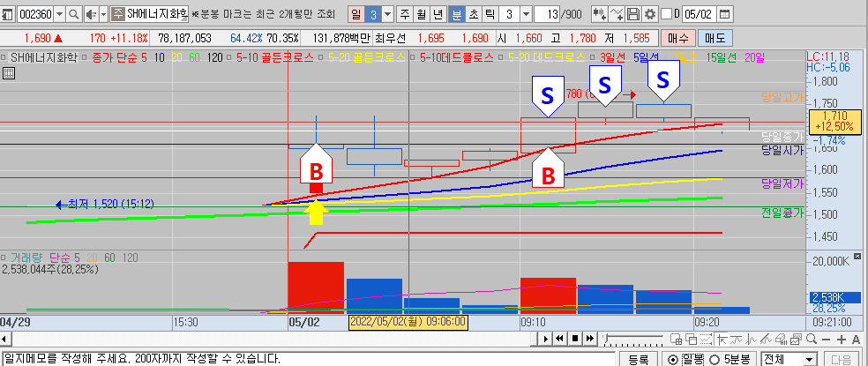The width and height of the screenshot is (868, 366).
Task: Click the magnifier stock search icon
Action: 73,14
